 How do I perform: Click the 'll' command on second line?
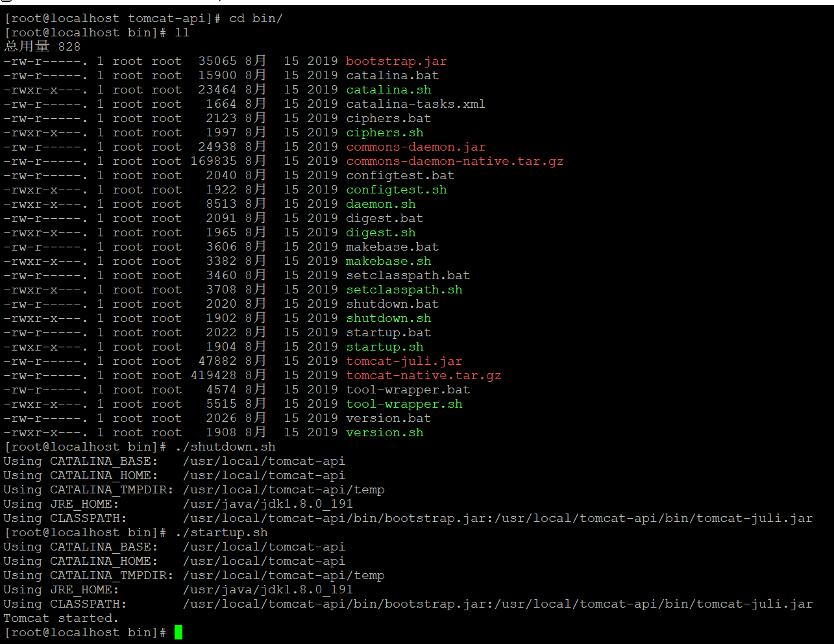pyautogui.click(x=182, y=32)
